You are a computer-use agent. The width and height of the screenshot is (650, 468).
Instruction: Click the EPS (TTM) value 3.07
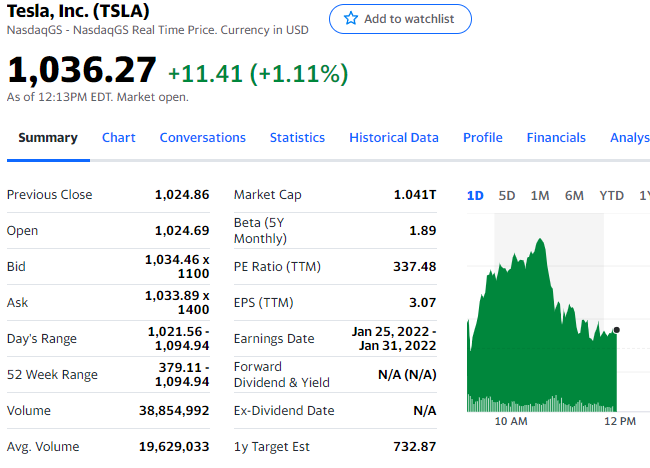pos(422,303)
